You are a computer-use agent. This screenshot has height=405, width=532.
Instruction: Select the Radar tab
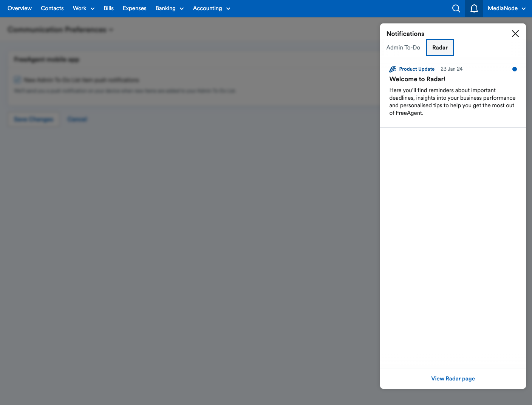coord(440,48)
